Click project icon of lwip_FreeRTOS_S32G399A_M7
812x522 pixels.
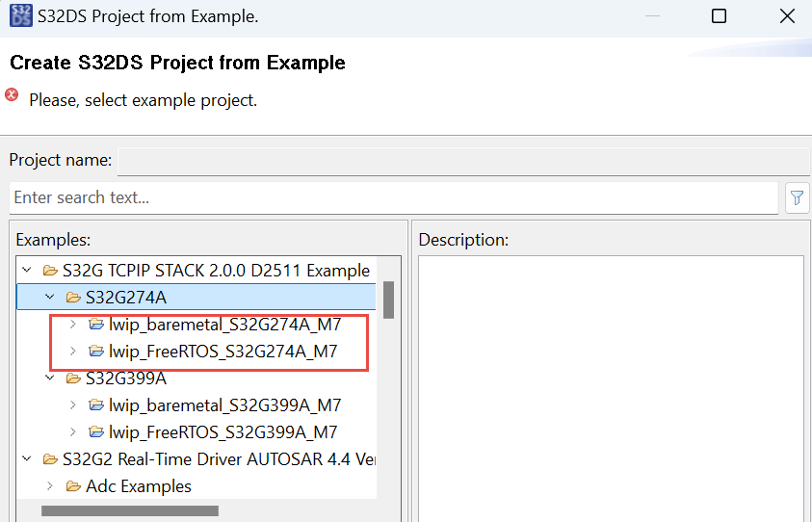coord(96,431)
